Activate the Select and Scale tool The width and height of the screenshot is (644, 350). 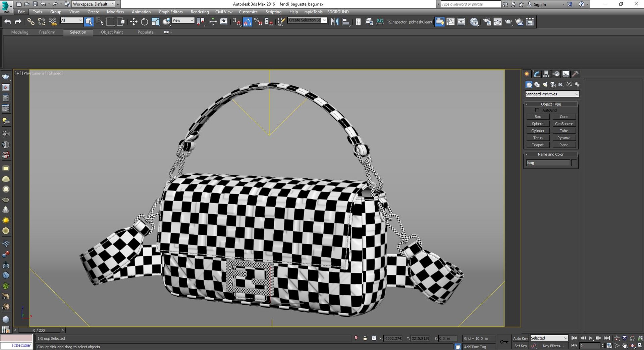point(155,22)
